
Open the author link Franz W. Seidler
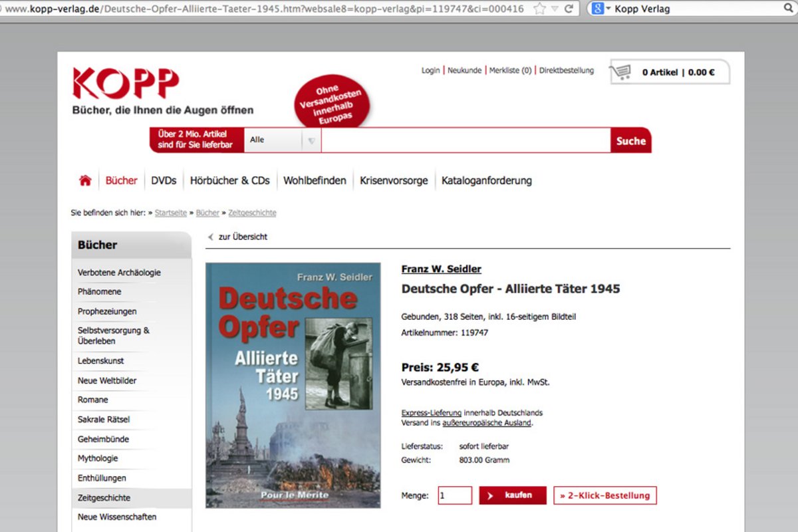click(441, 269)
